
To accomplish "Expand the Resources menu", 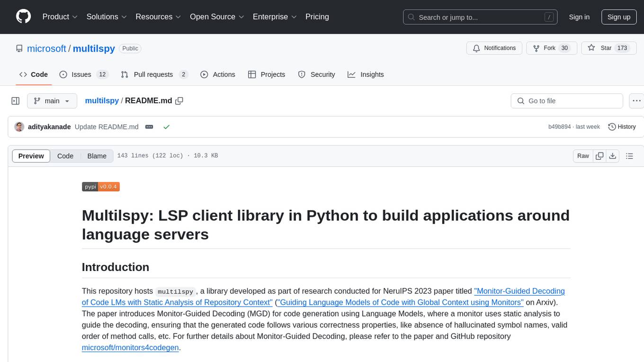I will (158, 17).
